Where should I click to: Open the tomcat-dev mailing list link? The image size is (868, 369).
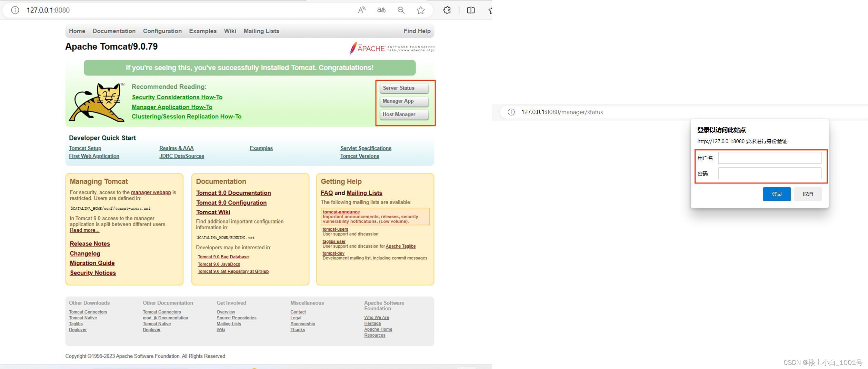[x=333, y=253]
